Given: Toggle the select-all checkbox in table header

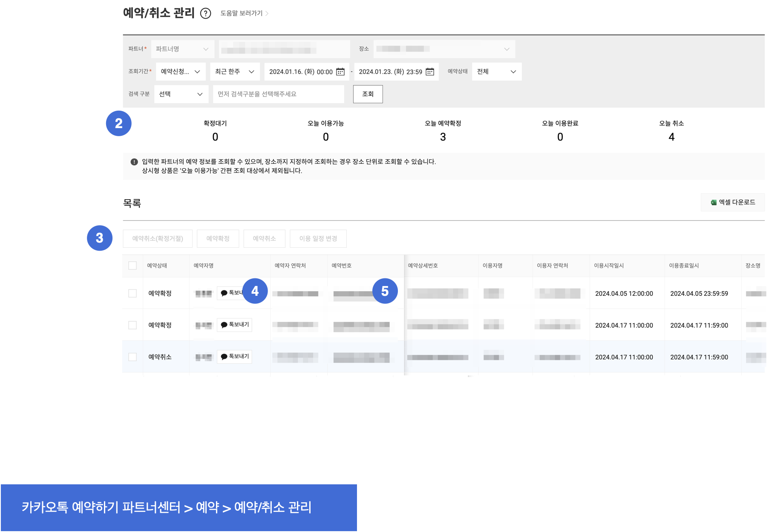Looking at the screenshot, I should (132, 266).
